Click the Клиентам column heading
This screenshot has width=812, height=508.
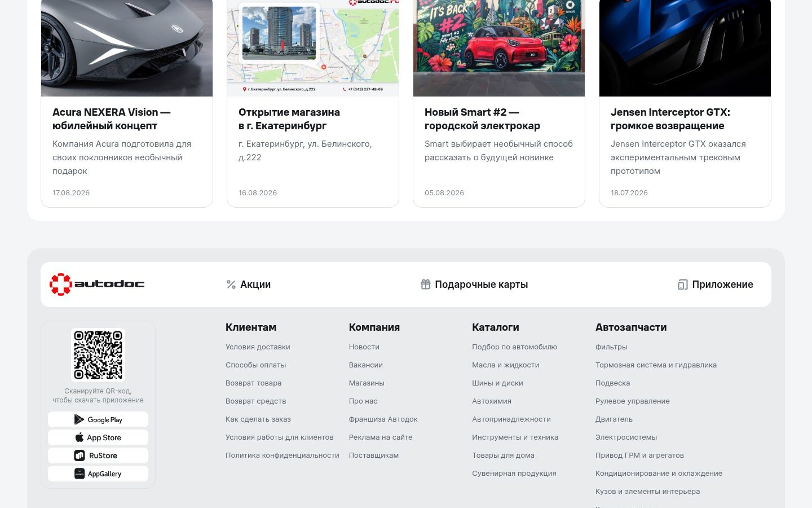[251, 327]
